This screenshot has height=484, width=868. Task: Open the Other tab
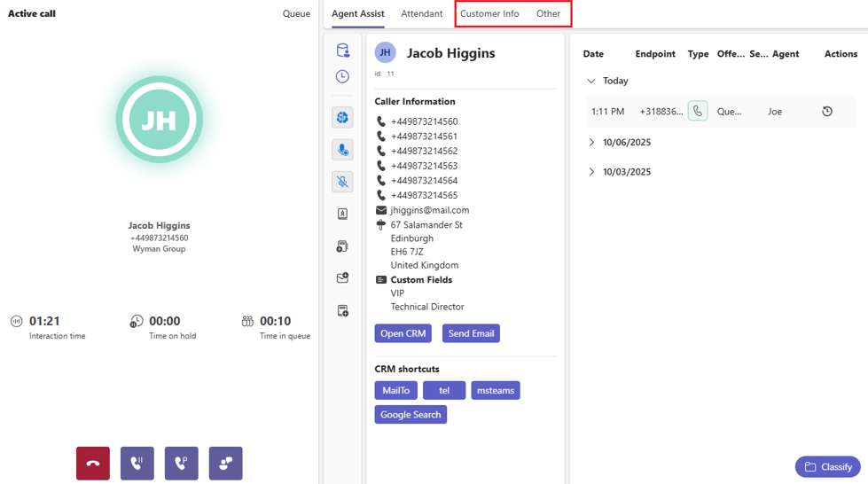coord(548,14)
